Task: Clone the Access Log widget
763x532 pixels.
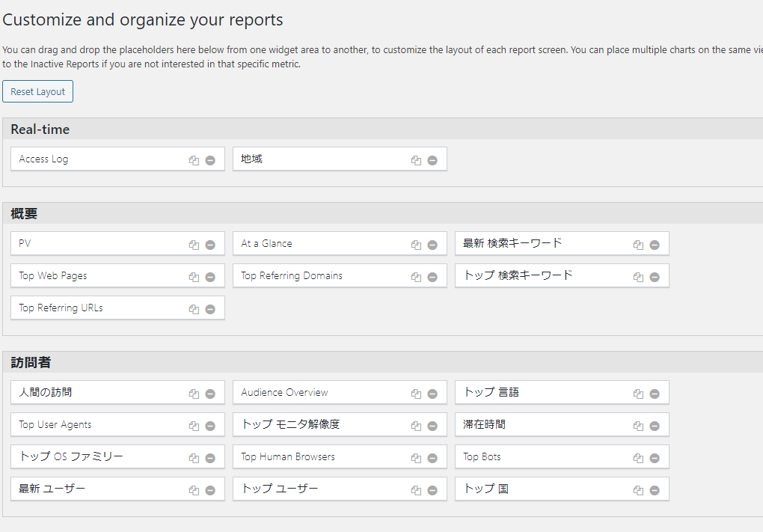Action: [x=194, y=160]
